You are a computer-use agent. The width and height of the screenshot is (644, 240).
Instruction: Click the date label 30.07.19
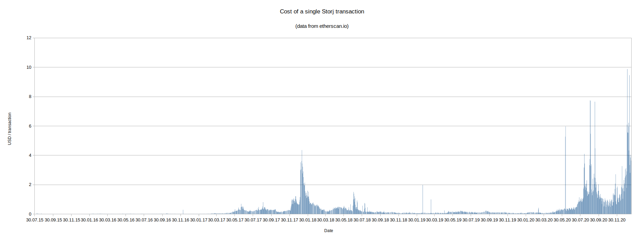(x=471, y=220)
